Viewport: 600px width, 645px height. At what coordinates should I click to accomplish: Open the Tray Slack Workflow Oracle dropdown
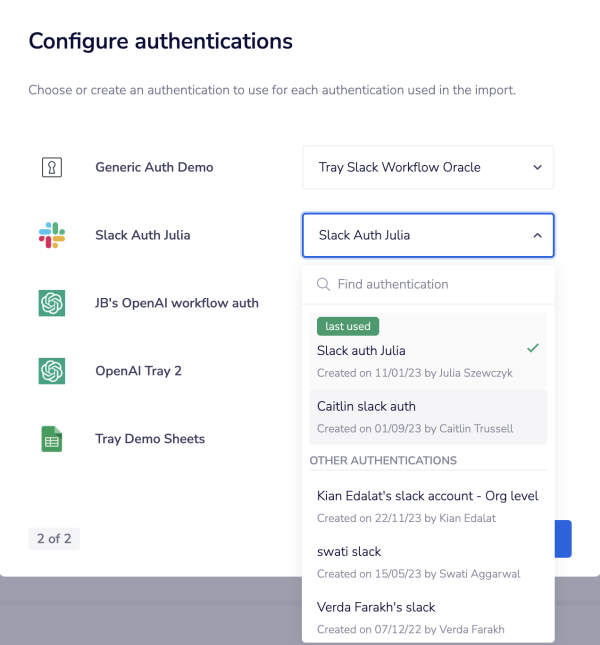pyautogui.click(x=428, y=167)
